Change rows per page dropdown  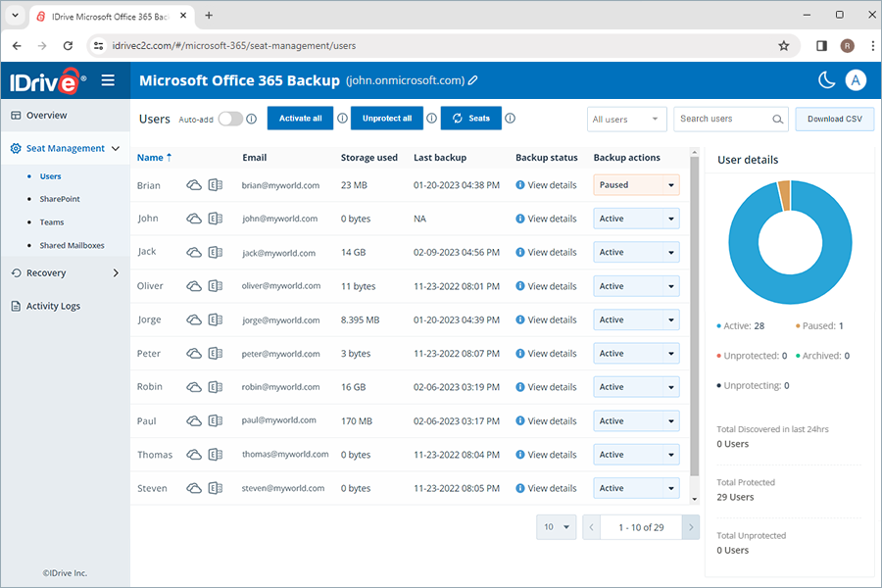click(x=556, y=527)
